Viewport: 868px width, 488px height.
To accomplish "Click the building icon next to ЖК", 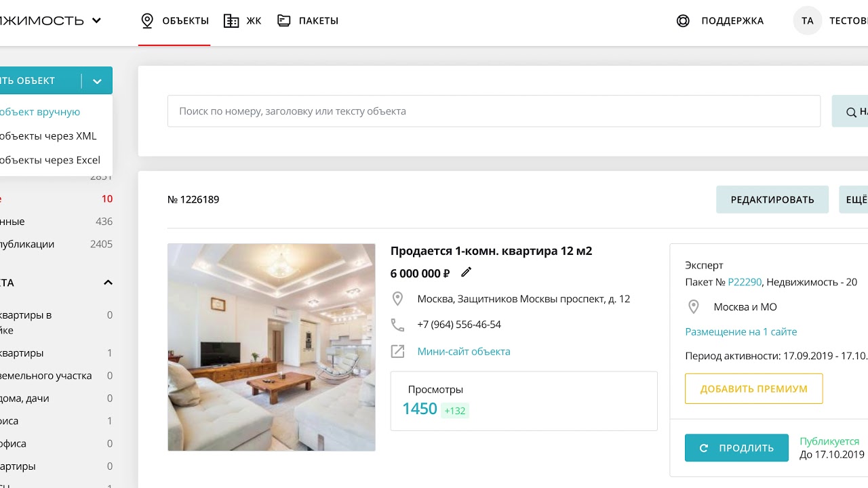I will [x=231, y=21].
